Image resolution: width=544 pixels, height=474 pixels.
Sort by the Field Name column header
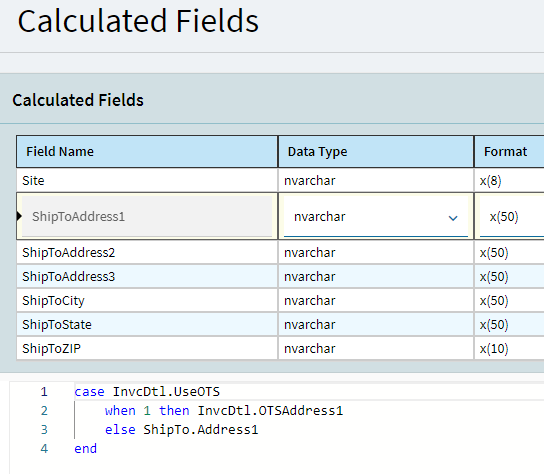[147, 152]
